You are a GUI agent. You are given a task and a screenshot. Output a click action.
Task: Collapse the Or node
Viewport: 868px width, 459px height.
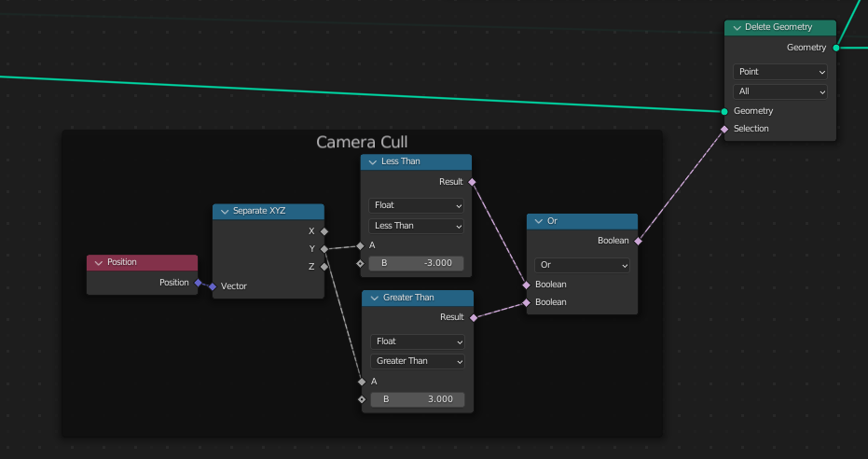click(539, 221)
